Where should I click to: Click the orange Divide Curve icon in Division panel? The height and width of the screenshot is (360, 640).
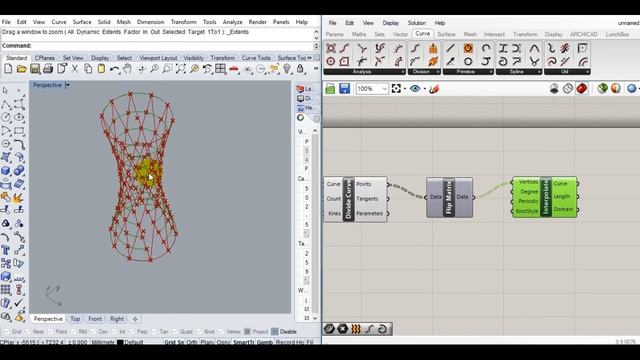pos(433,48)
